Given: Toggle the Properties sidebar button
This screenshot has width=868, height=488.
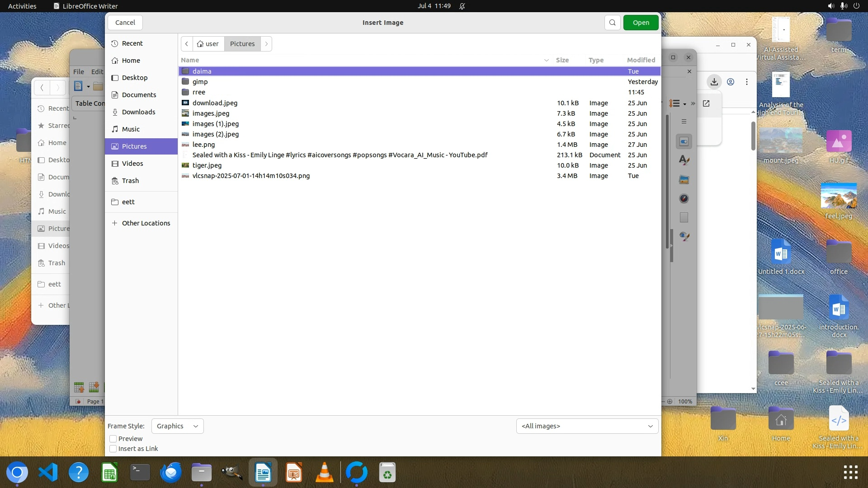Looking at the screenshot, I should [684, 141].
